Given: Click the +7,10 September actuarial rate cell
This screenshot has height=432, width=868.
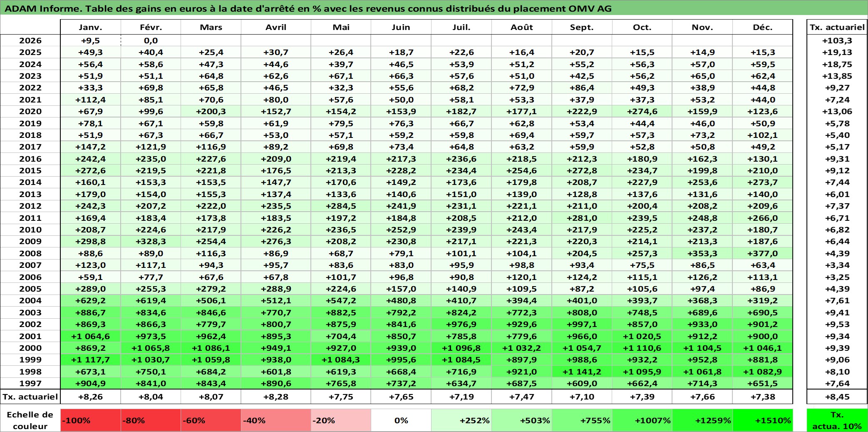Looking at the screenshot, I should [x=582, y=397].
